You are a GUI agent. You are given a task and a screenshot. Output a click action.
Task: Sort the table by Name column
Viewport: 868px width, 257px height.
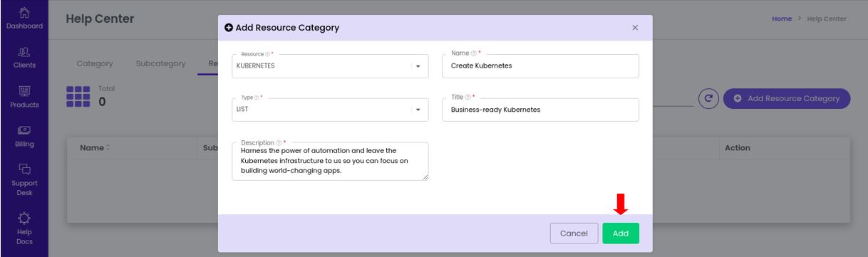coord(95,148)
